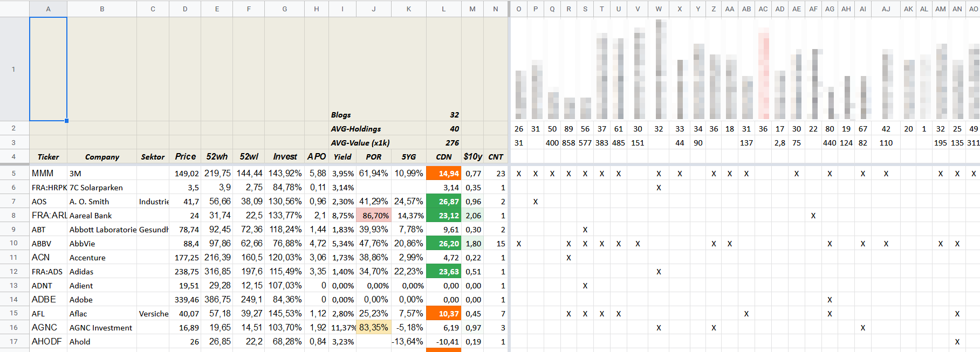Select the A. O. Smith company cell
This screenshot has width=980, height=352.
click(x=102, y=202)
